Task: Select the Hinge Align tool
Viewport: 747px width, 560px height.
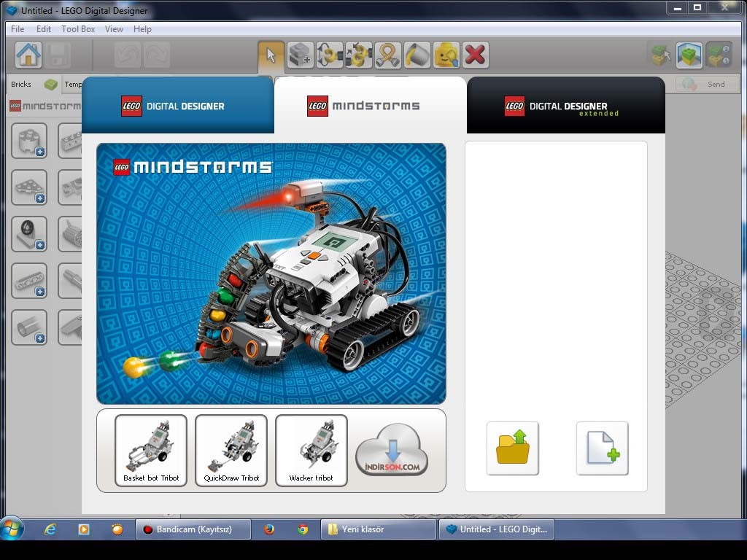Action: point(359,55)
